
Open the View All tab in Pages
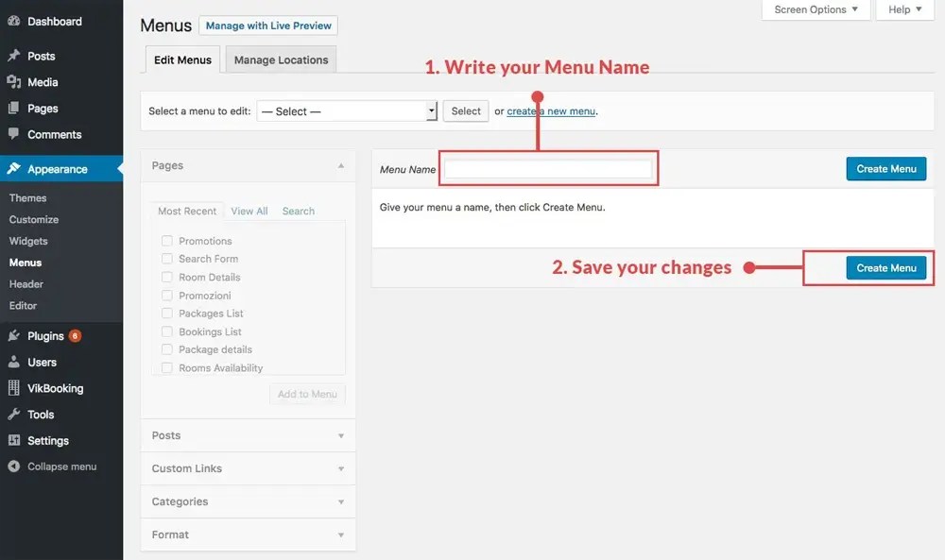(x=249, y=211)
